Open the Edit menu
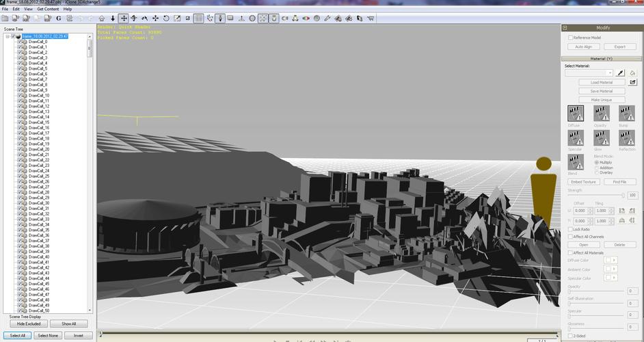The height and width of the screenshot is (342, 644). (x=16, y=9)
